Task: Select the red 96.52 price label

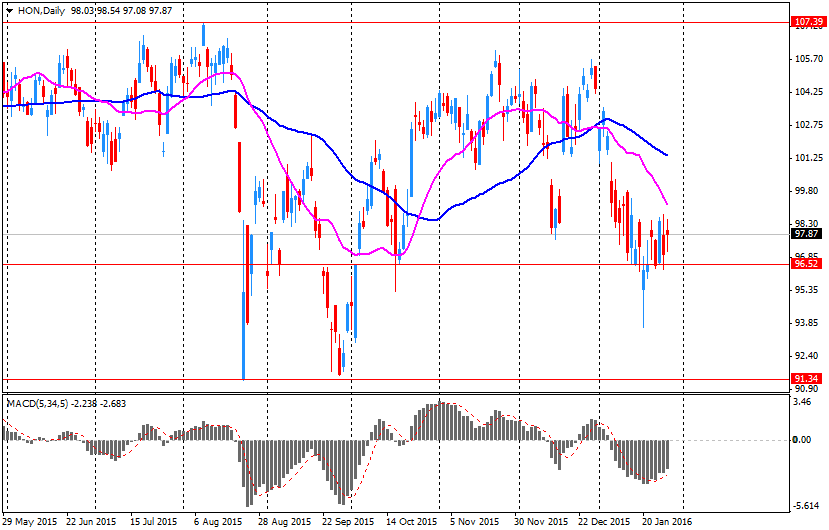Action: (806, 265)
